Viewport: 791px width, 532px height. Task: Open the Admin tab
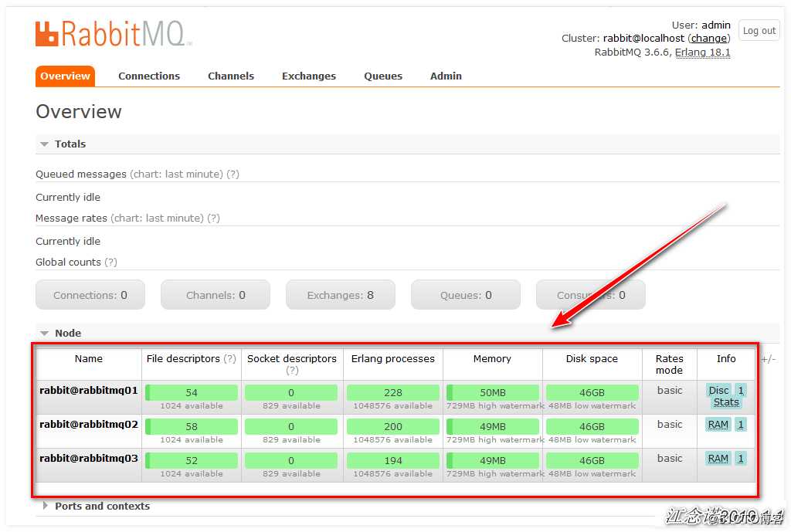[446, 76]
